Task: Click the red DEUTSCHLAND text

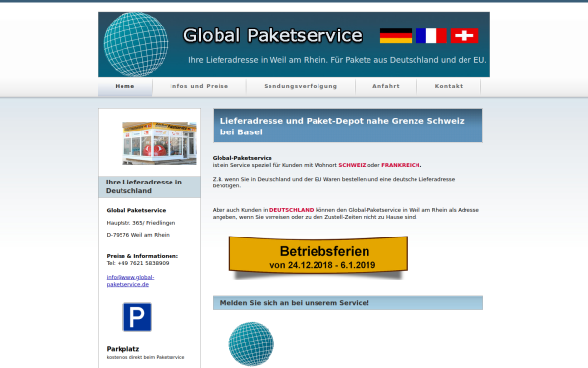Action: (x=291, y=210)
